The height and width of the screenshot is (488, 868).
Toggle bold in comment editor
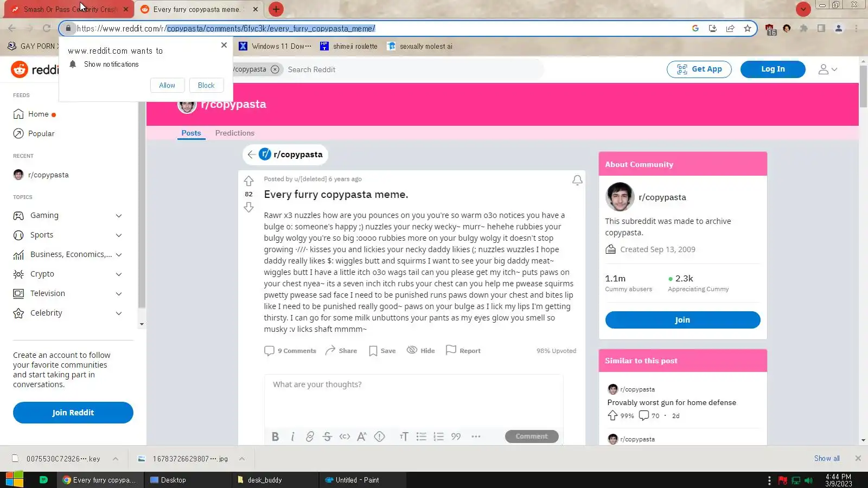(x=275, y=436)
